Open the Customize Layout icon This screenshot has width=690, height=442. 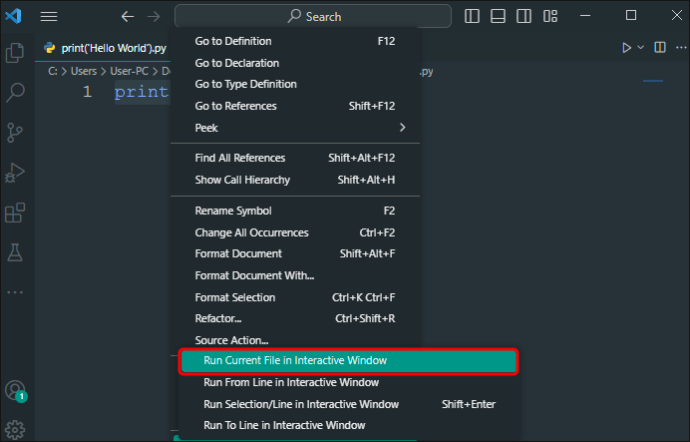(550, 16)
